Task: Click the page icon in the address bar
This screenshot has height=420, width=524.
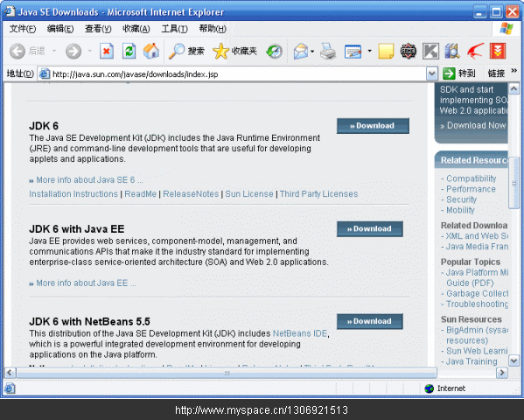Action: click(x=45, y=73)
